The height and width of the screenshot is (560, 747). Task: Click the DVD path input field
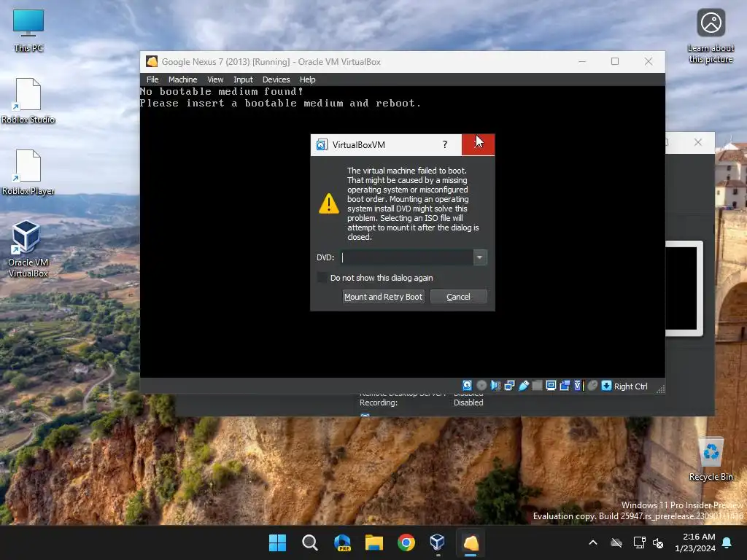click(407, 257)
